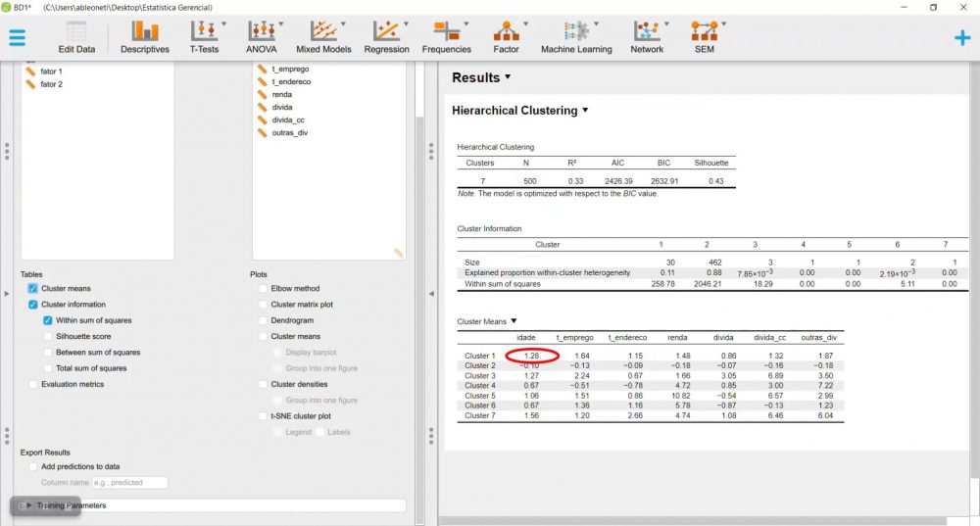Enable the Cluster means plot checkbox

coord(263,336)
